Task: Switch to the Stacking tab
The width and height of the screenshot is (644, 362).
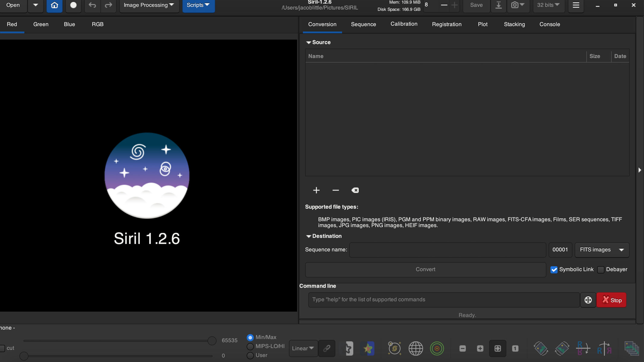Action: 514,24
